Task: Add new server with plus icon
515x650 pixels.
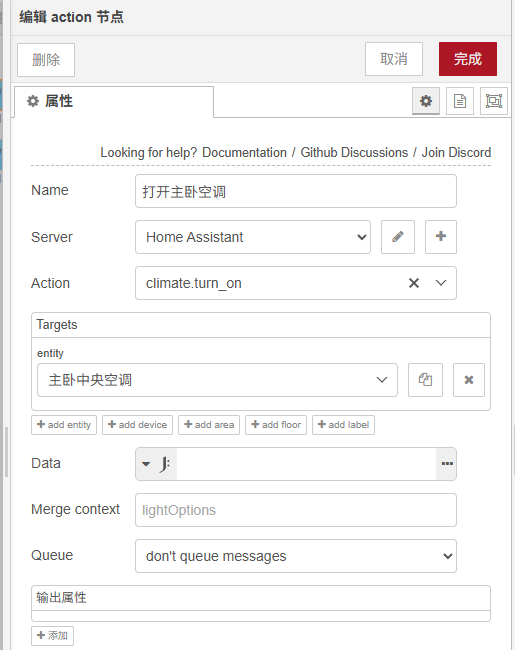Action: (x=441, y=237)
